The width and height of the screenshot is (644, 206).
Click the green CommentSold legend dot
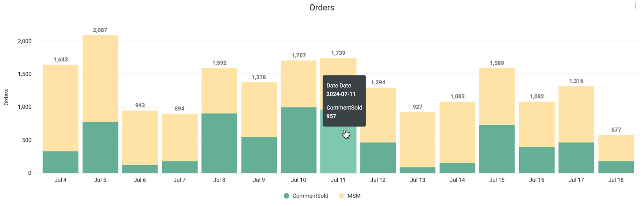pyautogui.click(x=287, y=196)
